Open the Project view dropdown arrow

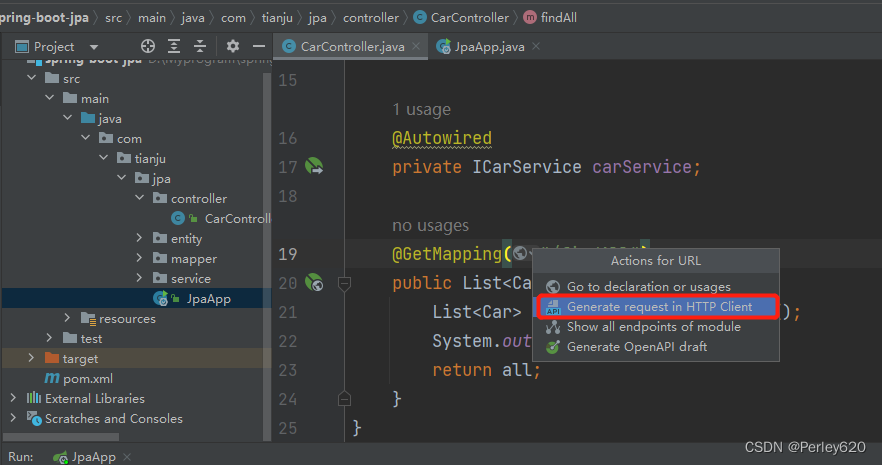pyautogui.click(x=94, y=47)
